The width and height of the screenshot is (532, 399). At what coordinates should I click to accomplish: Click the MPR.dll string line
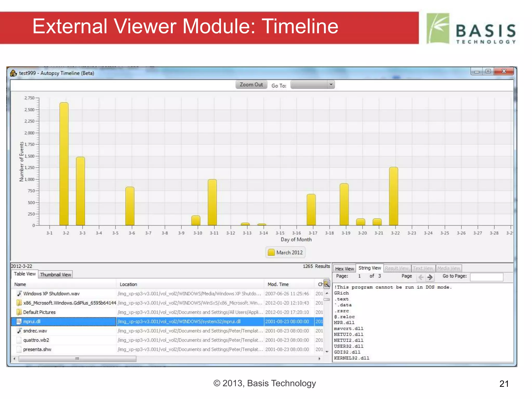coord(344,323)
